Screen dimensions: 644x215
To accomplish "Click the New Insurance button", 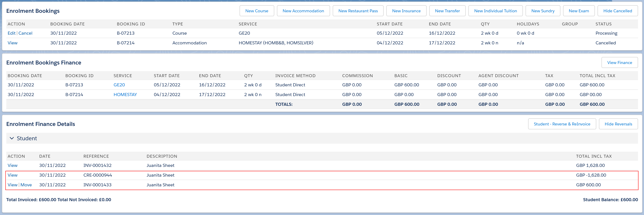I will click(x=406, y=11).
